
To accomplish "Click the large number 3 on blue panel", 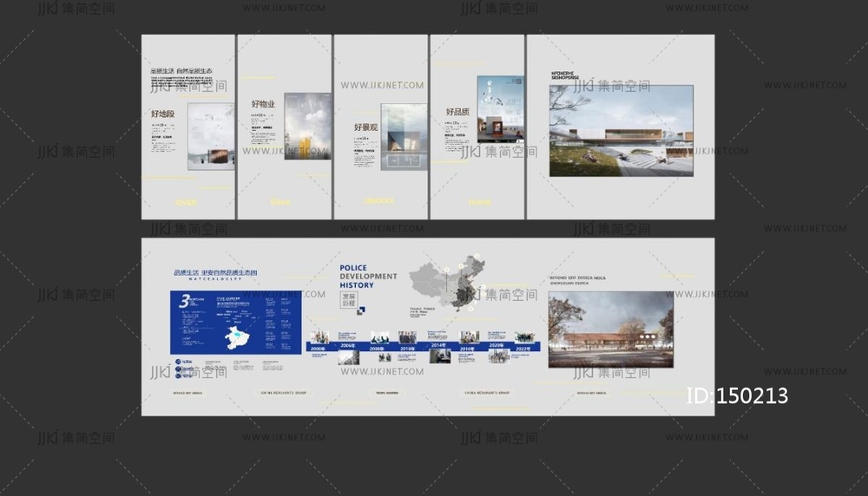I will click(x=184, y=302).
